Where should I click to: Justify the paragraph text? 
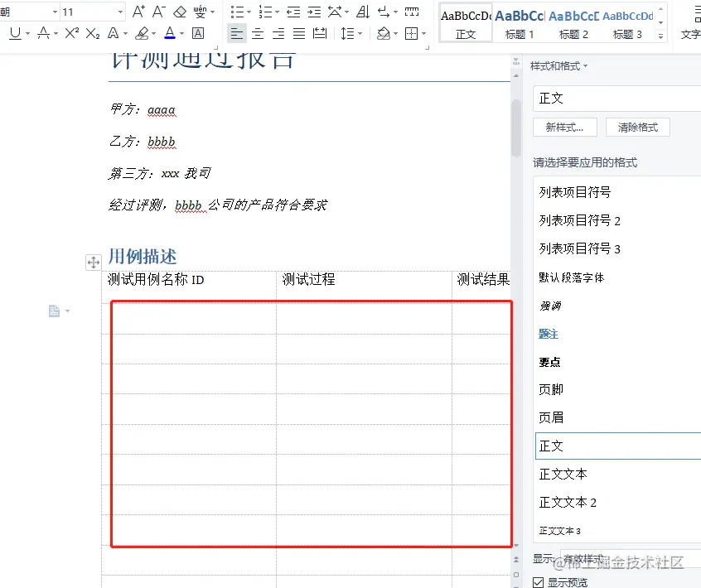pos(299,33)
